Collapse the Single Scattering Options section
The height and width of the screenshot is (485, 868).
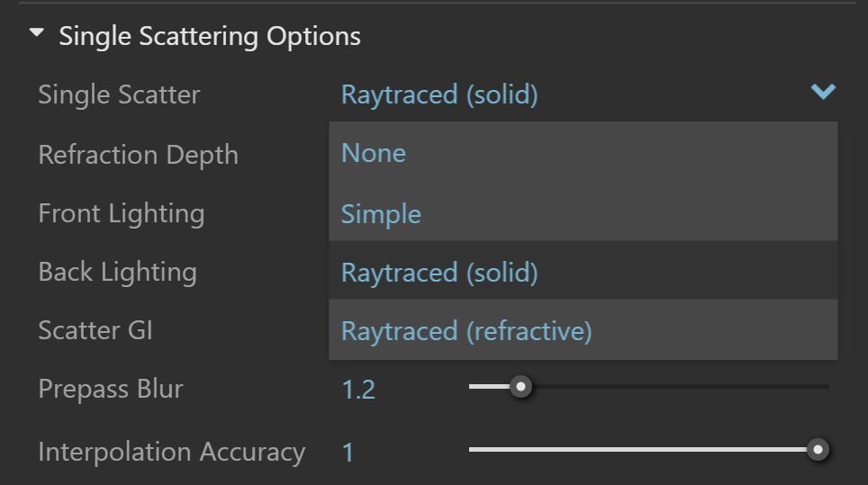[36, 34]
